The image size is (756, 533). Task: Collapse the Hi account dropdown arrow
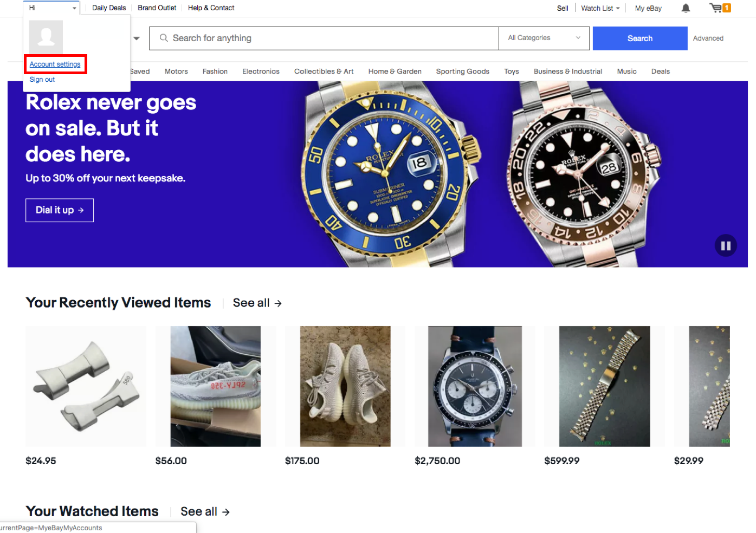(x=74, y=8)
